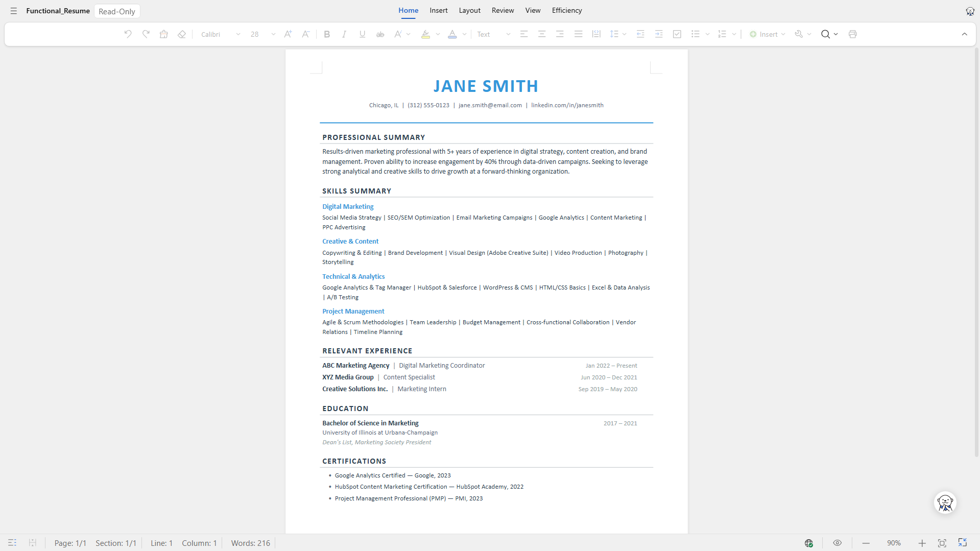Click the status bar page-break icon

click(32, 543)
